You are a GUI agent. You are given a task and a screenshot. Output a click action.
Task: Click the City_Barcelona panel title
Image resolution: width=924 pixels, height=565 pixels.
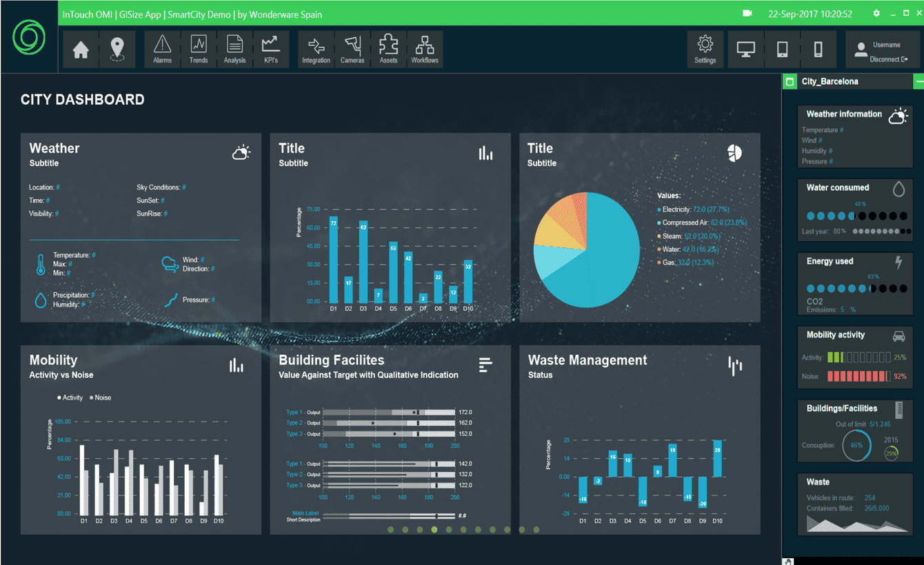coord(830,81)
